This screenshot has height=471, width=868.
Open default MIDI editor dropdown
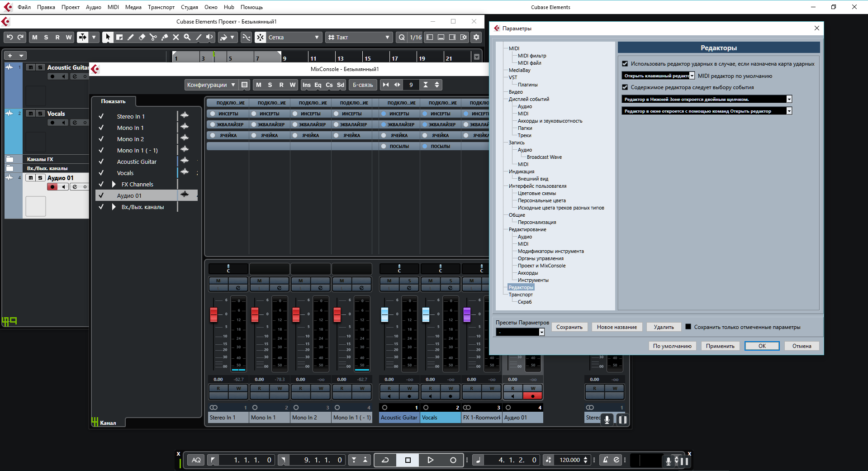pos(658,76)
